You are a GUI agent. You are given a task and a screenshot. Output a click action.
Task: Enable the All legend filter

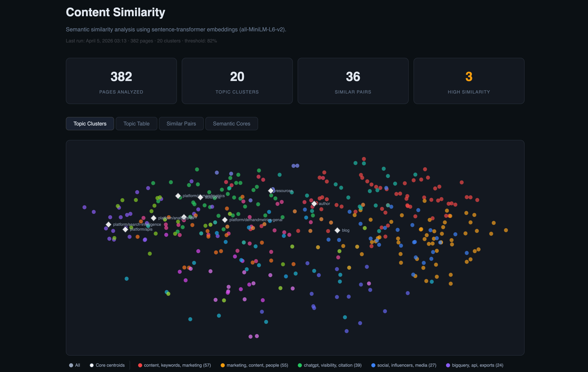coord(74,365)
